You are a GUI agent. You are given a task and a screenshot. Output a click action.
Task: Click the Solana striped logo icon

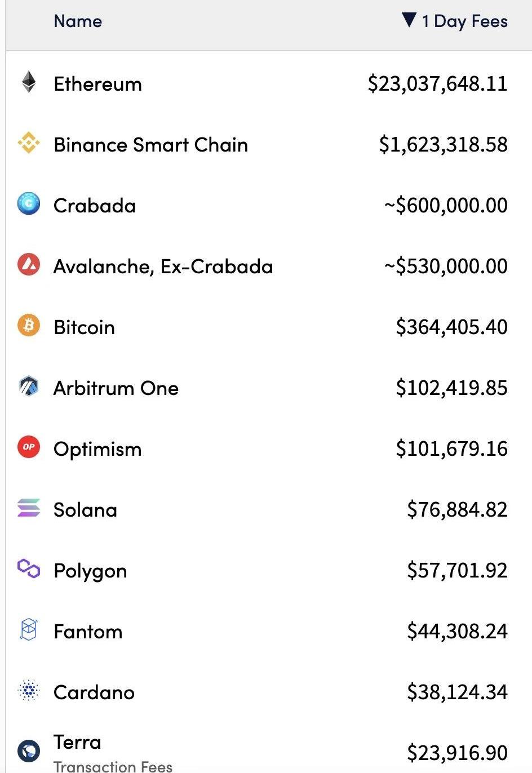[x=29, y=508]
